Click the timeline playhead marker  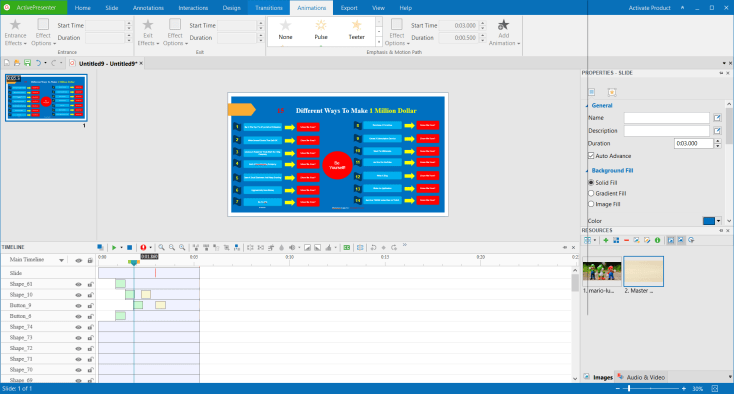134,263
